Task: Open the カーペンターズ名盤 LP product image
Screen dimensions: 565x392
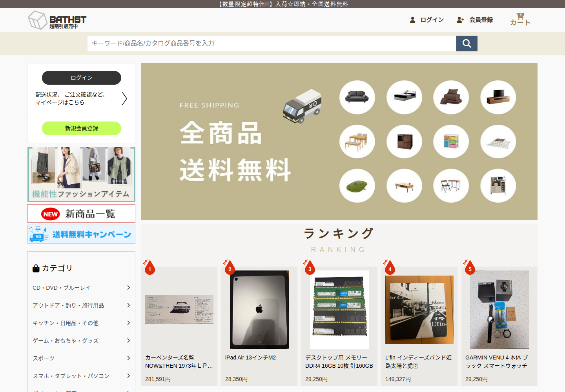Action: [179, 309]
